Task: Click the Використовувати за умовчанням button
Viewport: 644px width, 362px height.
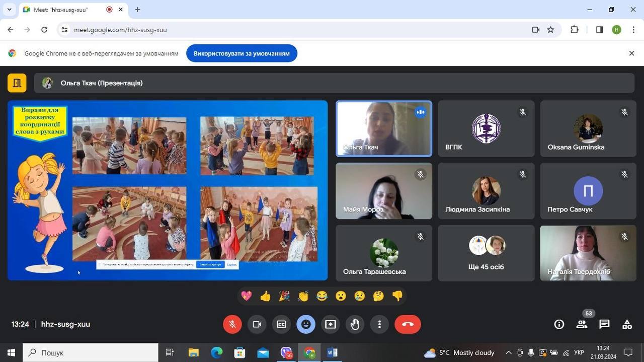Action: [x=242, y=53]
